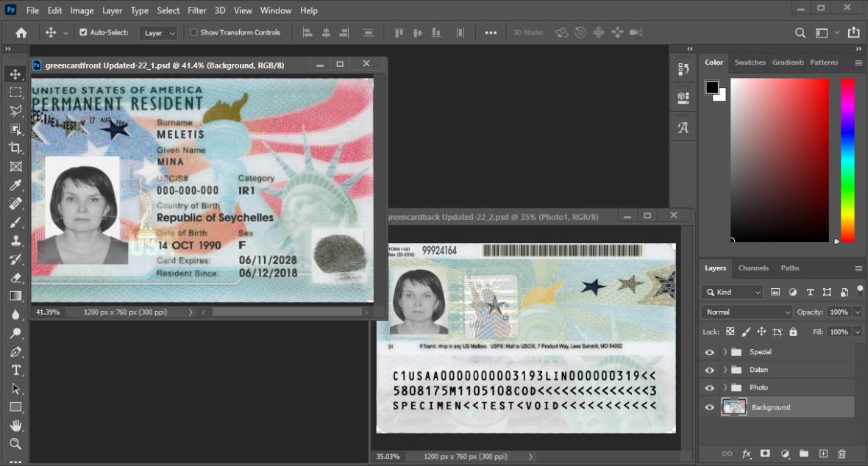Open the Filter menu

[x=196, y=10]
